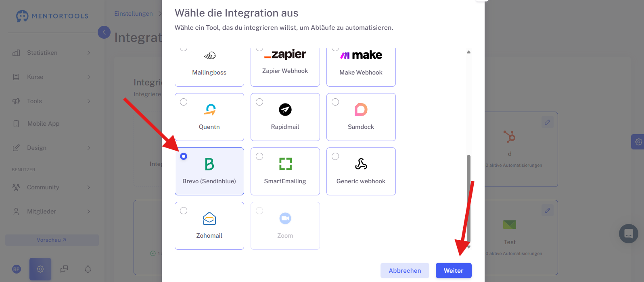This screenshot has width=644, height=282.
Task: Click the Statistiken bar chart icon
Action: 16,53
